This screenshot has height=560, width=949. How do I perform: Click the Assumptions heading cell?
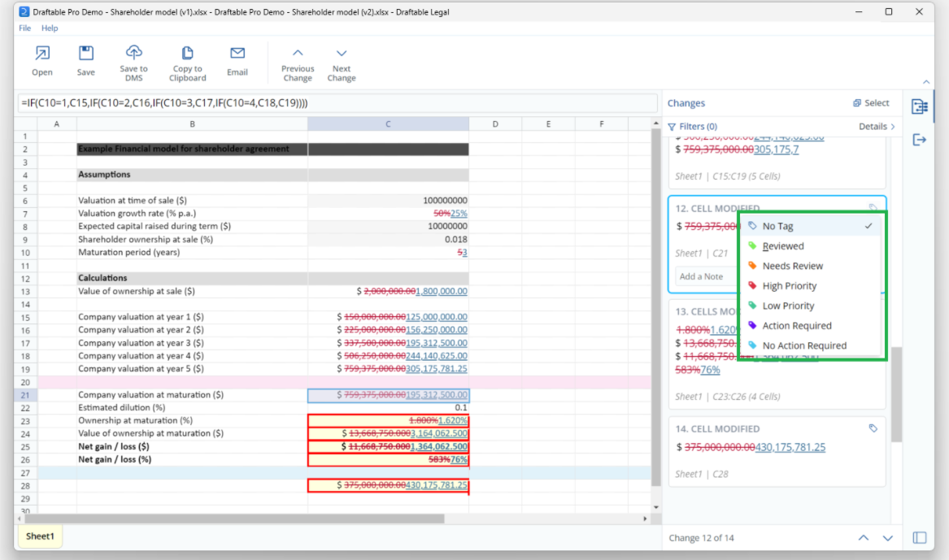(x=192, y=175)
